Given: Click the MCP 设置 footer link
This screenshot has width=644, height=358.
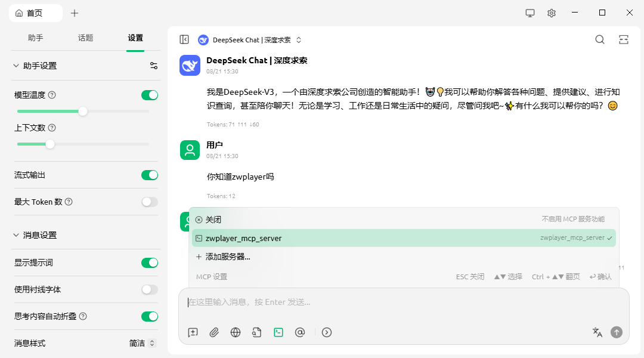Looking at the screenshot, I should tap(212, 277).
